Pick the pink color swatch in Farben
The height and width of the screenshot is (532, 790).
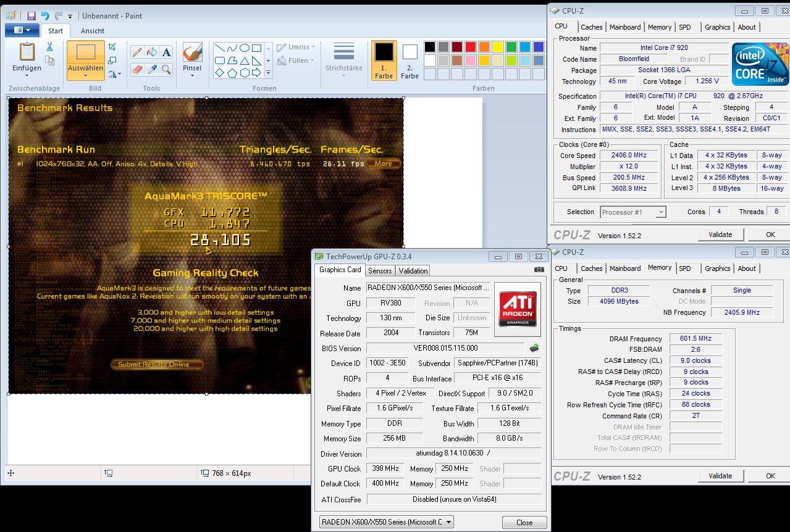(x=471, y=60)
